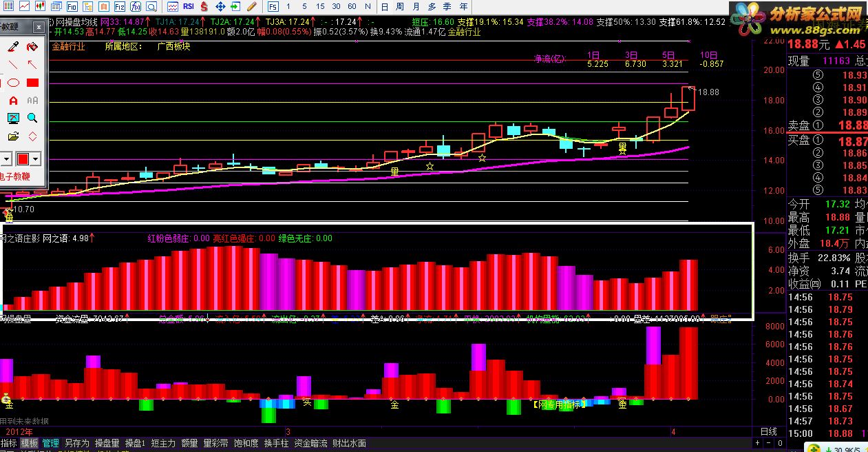The width and height of the screenshot is (868, 452).
Task: Open the 管理 tab at bottom
Action: 51,443
